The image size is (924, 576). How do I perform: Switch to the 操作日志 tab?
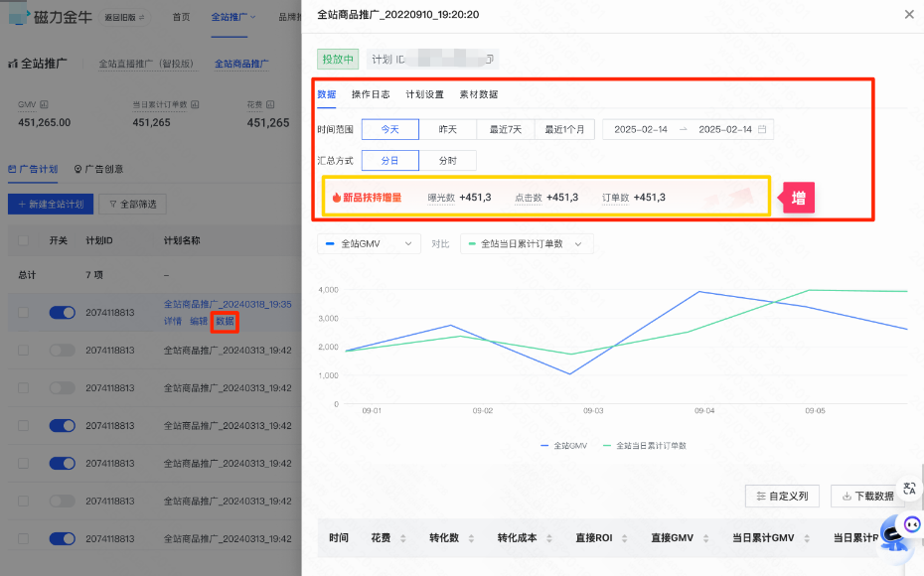click(x=371, y=94)
